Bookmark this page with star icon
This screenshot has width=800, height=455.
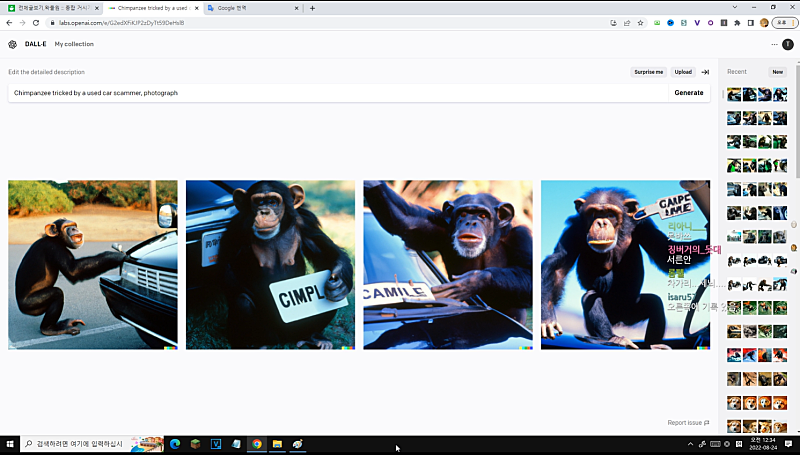(640, 22)
